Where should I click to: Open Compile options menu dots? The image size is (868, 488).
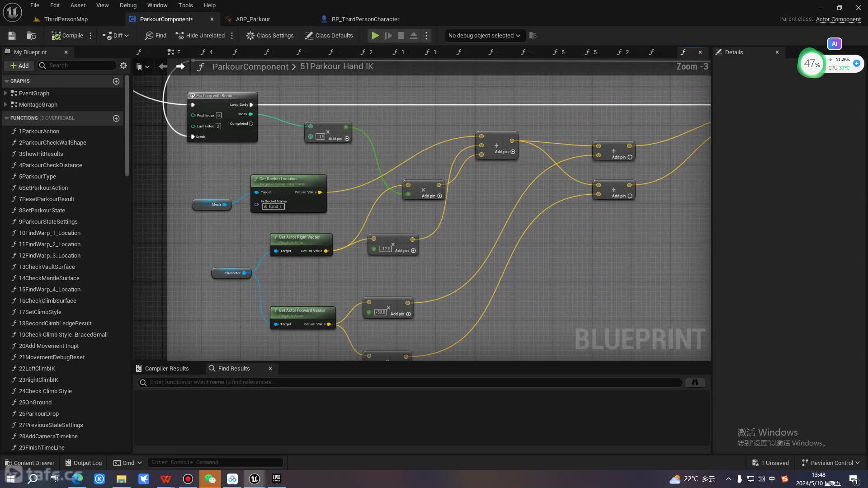[90, 35]
